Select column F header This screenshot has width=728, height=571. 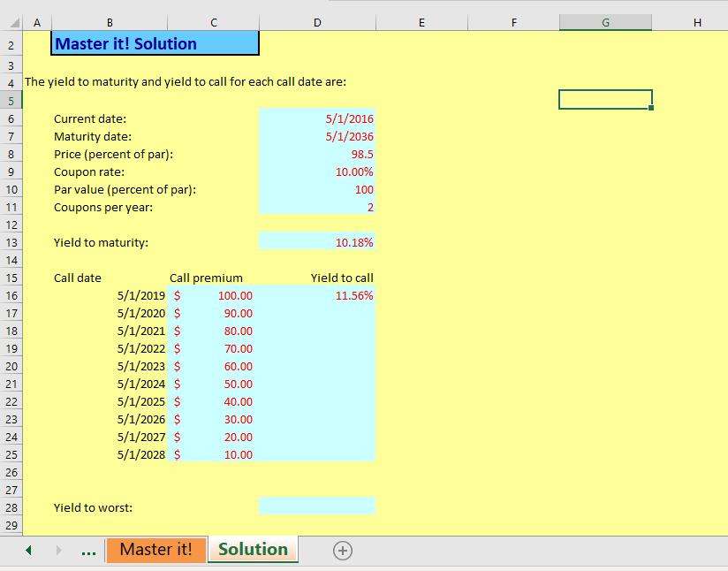pyautogui.click(x=513, y=22)
